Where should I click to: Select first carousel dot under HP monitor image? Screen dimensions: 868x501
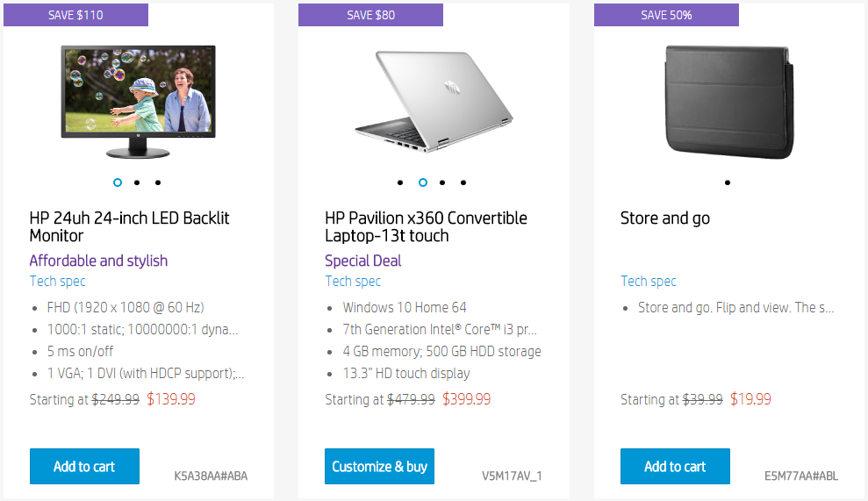118,183
